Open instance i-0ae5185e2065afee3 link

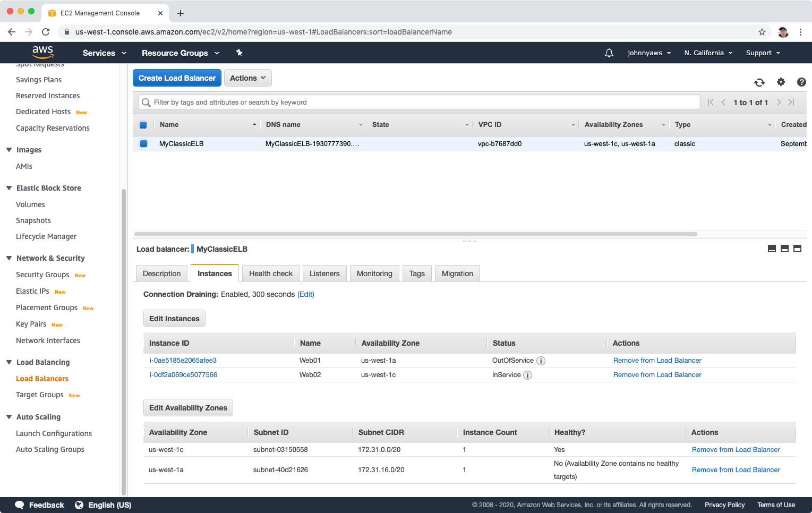[x=183, y=361]
